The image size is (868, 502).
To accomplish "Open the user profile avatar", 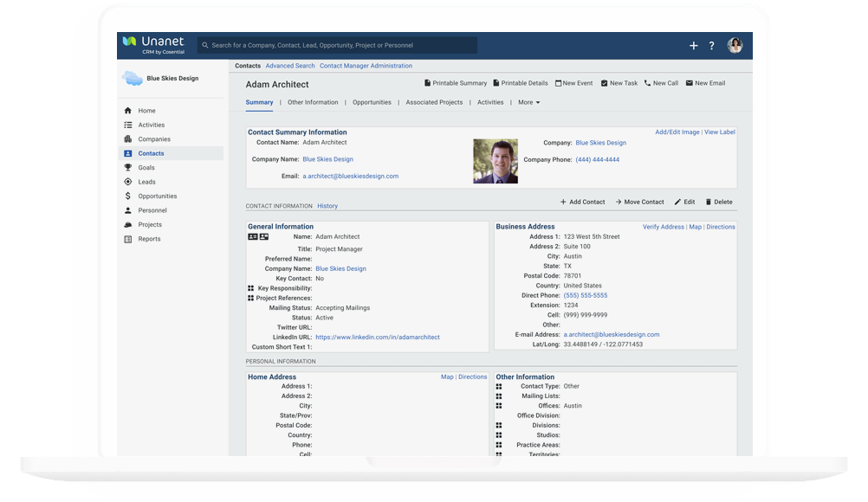I will pos(735,46).
